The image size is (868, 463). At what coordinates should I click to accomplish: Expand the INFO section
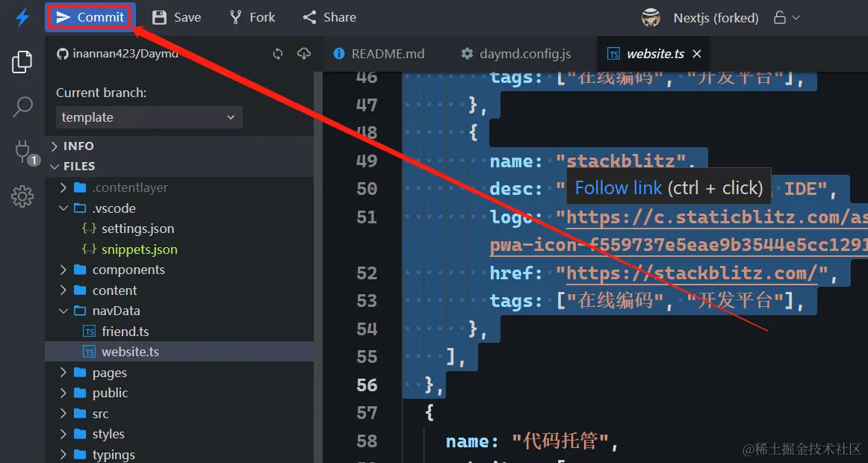[x=179, y=146]
